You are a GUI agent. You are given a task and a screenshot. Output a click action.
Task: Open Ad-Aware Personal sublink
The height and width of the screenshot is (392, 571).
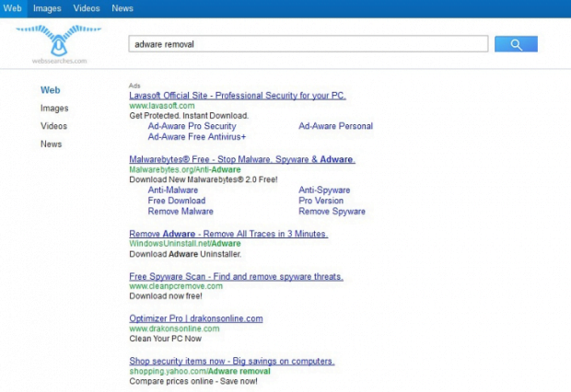point(335,126)
